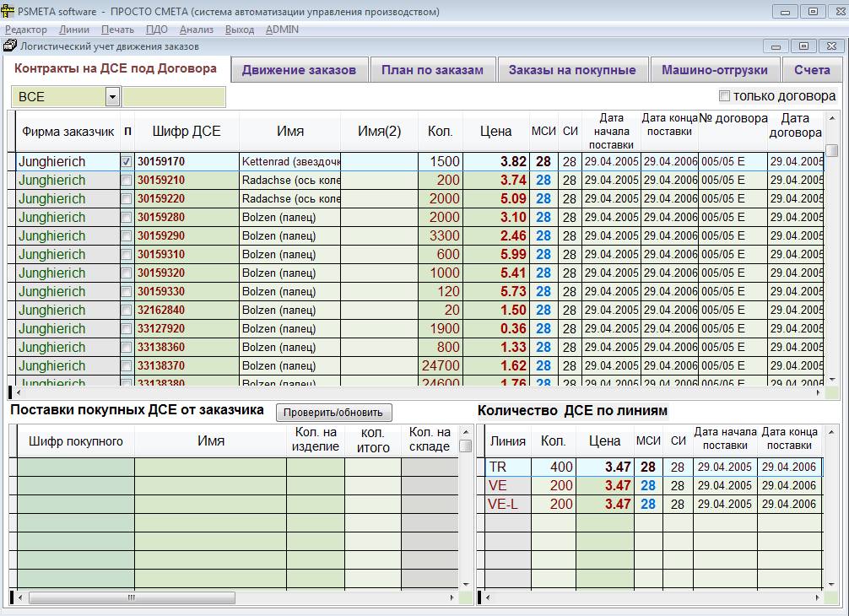Screen dimensions: 849x616
Task: Select the 'VE-L' line row
Action: (505, 504)
